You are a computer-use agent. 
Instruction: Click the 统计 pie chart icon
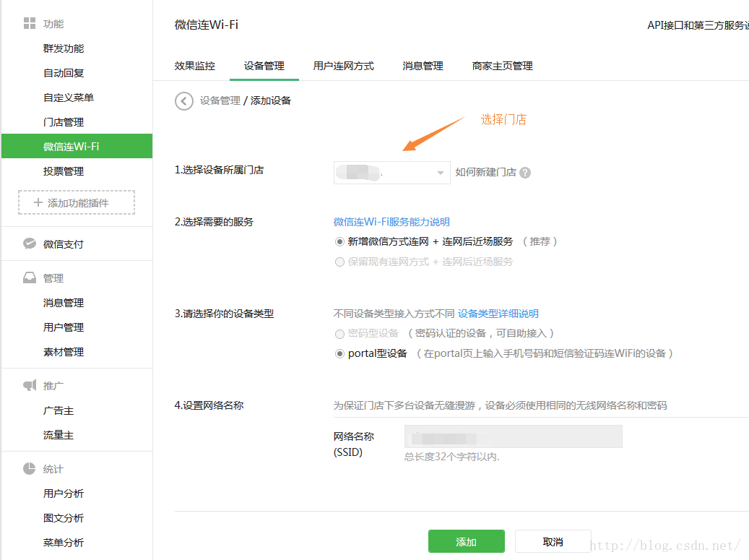pos(30,468)
